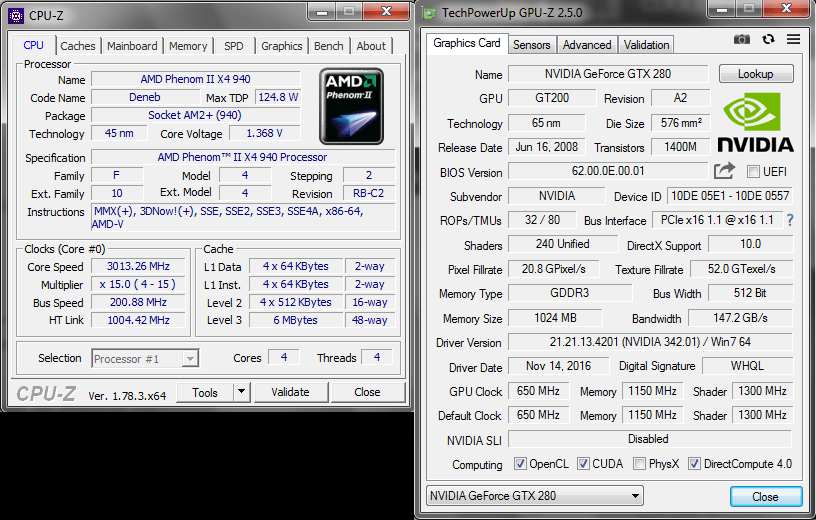816x520 pixels.
Task: Open the Processor #1 selection dropdown
Action: (x=145, y=359)
